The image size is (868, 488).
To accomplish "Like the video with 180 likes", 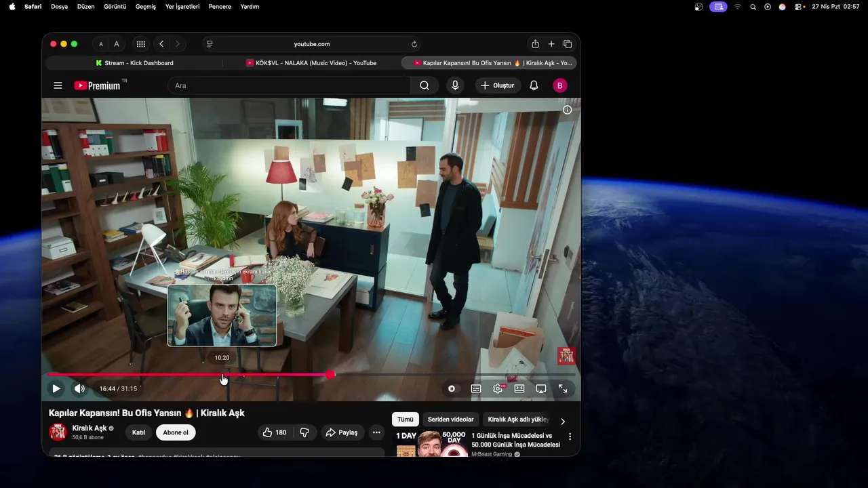I will click(274, 432).
